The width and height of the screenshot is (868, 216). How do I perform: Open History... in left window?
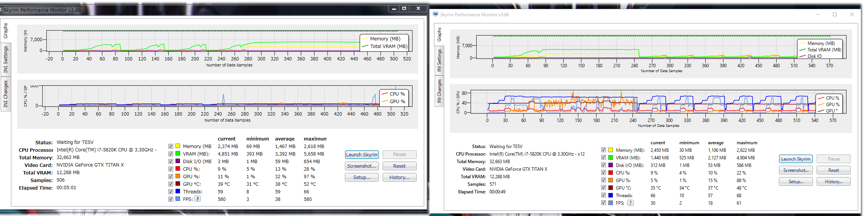coord(400,177)
